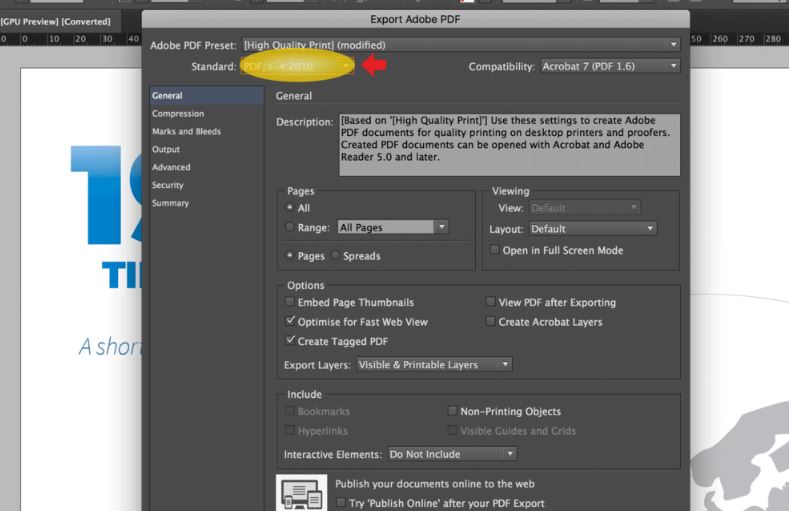Choose the Pages export radio button
Screen dimensions: 789x511
290,256
